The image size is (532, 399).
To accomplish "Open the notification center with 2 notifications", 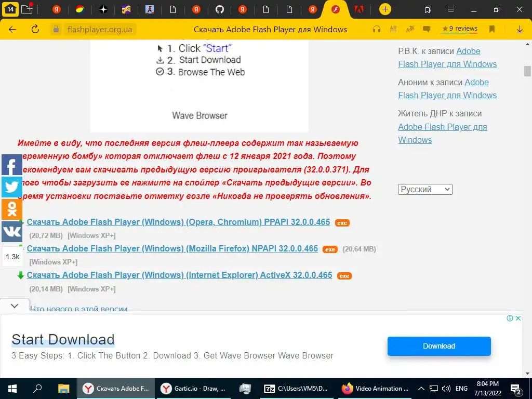I will 516,389.
